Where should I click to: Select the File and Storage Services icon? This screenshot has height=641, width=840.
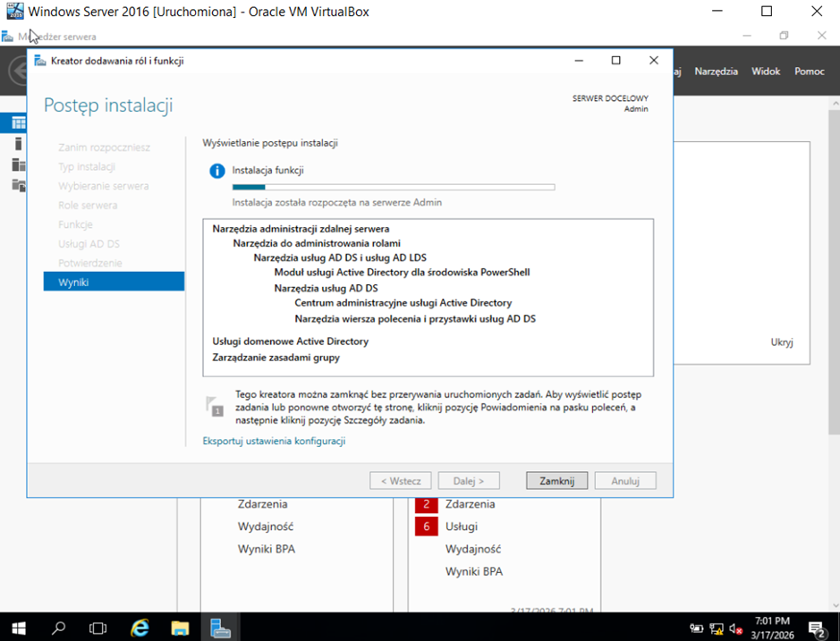coord(19,185)
